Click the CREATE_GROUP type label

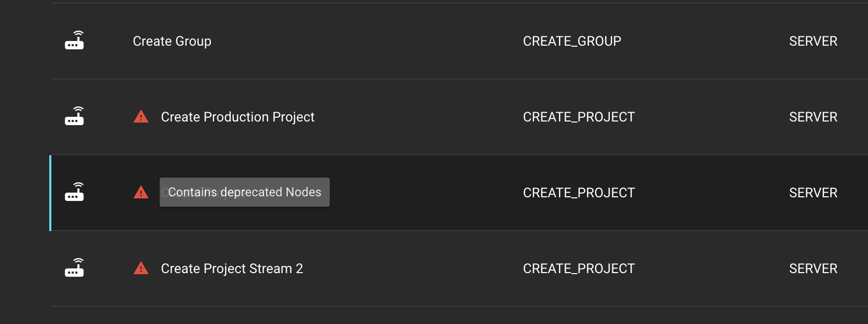(x=572, y=41)
